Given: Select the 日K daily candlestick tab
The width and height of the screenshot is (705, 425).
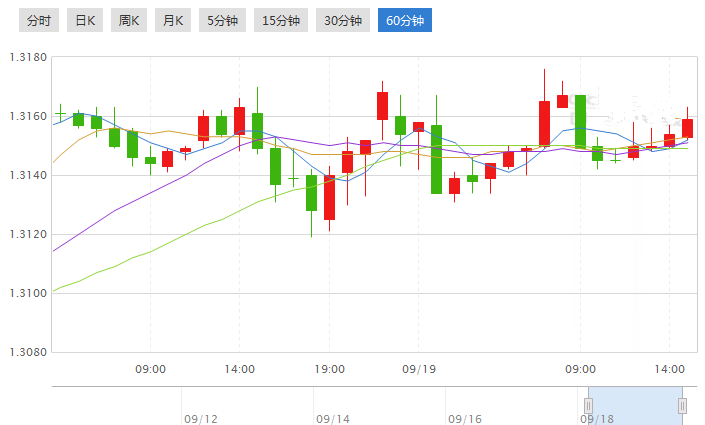Looking at the screenshot, I should [85, 20].
